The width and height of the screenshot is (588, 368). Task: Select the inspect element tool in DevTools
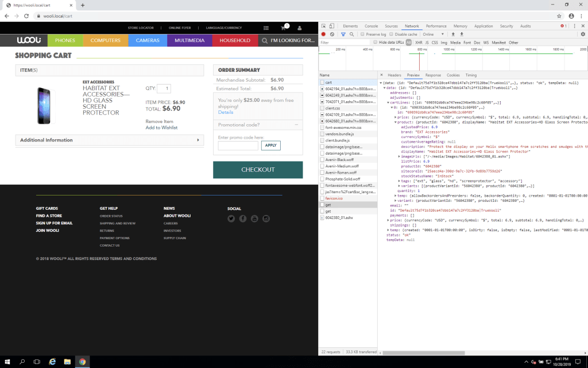coord(323,26)
